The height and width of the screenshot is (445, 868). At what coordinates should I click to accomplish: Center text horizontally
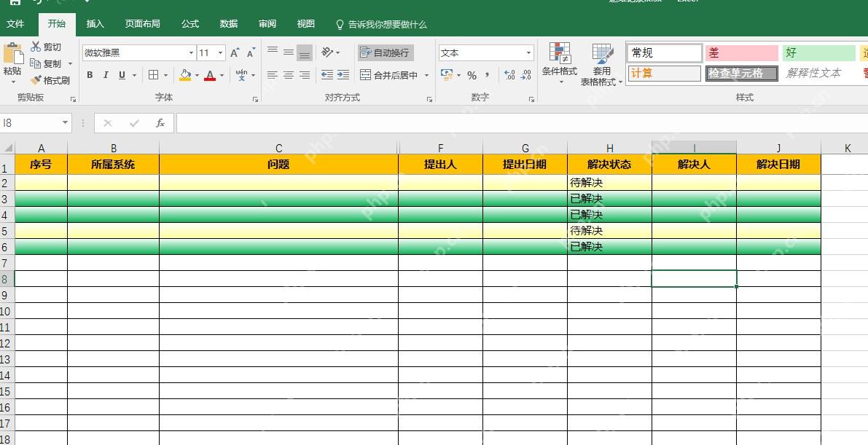coord(289,75)
